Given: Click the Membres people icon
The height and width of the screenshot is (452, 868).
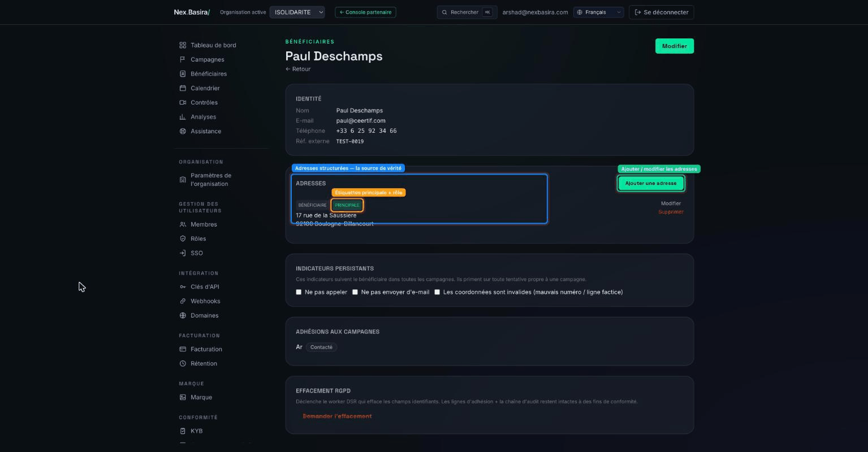Looking at the screenshot, I should click(x=183, y=224).
